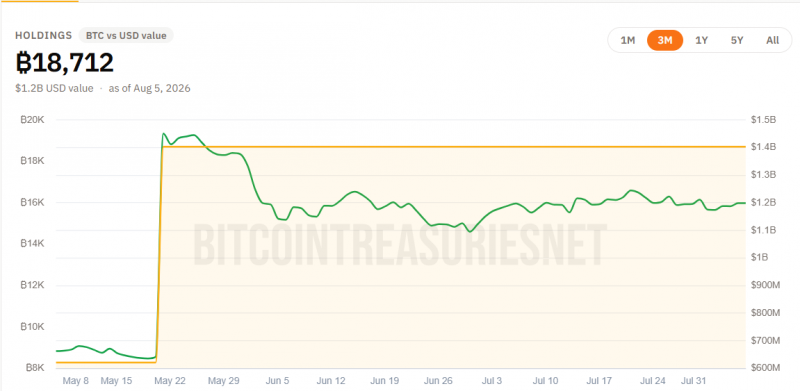Screen dimensions: 800x391
Task: Click the B8K left axis label
Action: [x=35, y=368]
